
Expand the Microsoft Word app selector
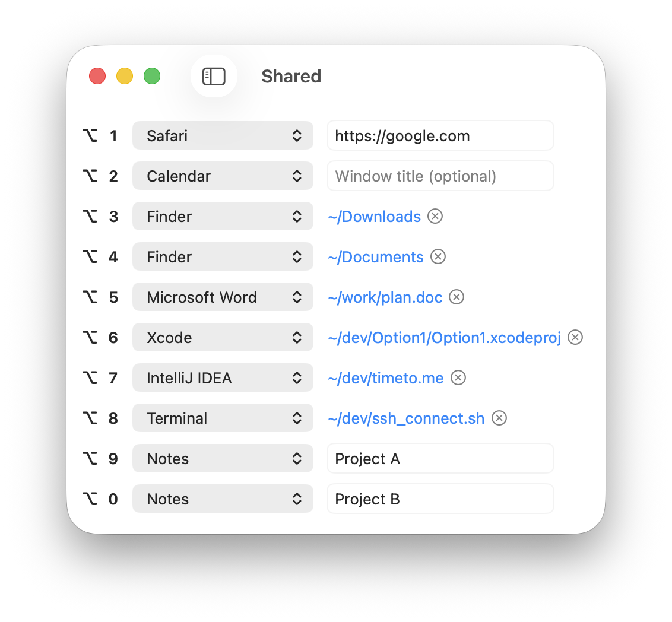tap(223, 297)
